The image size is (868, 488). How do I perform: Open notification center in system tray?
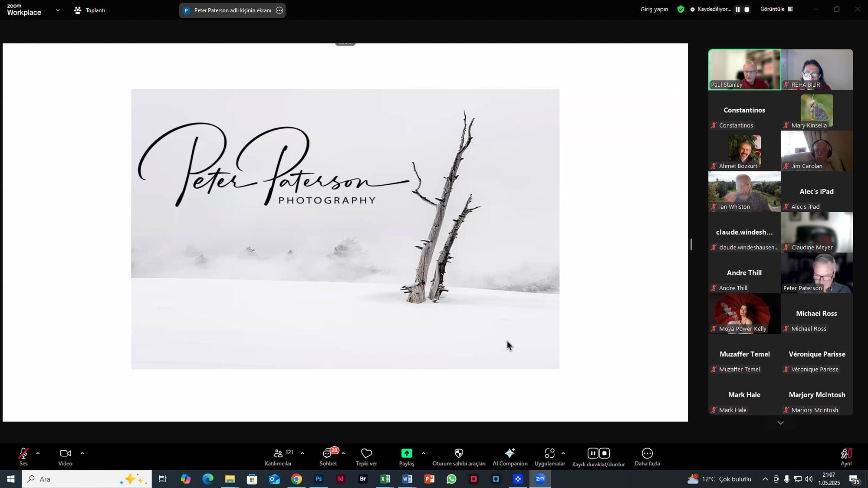coord(855,479)
